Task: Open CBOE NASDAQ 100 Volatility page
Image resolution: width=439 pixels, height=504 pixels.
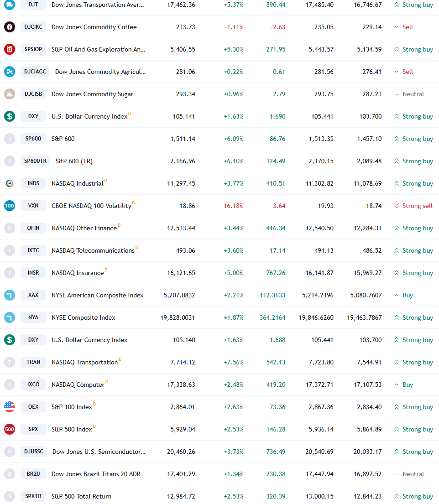Action: (91, 206)
